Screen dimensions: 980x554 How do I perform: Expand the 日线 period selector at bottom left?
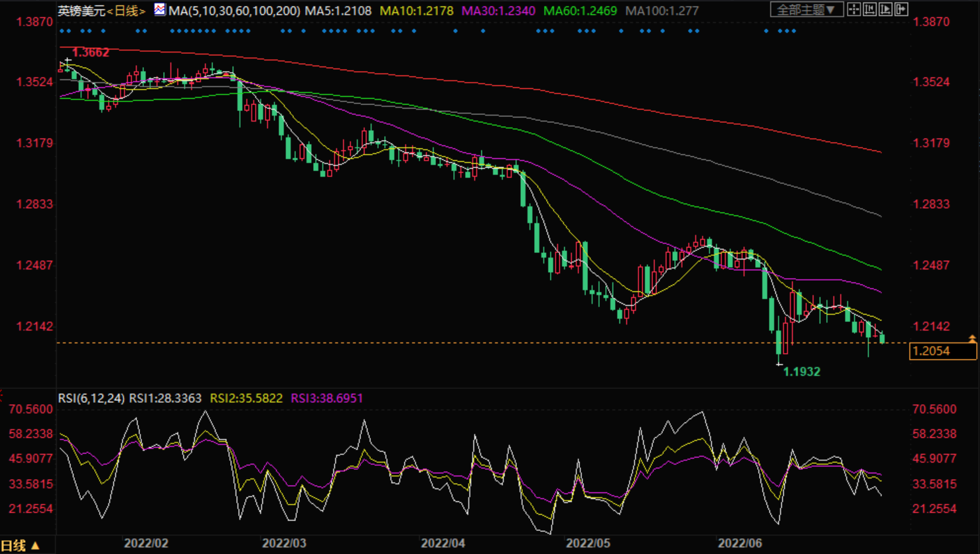click(20, 545)
